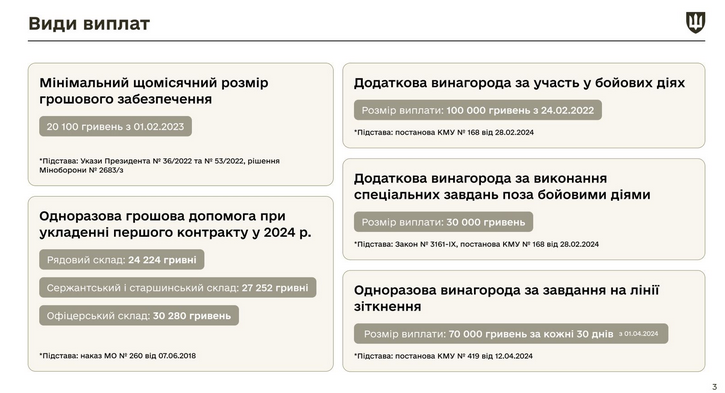Click badge "70 000 гривень за кожні 30 днів"
725x393 pixels.
click(511, 334)
